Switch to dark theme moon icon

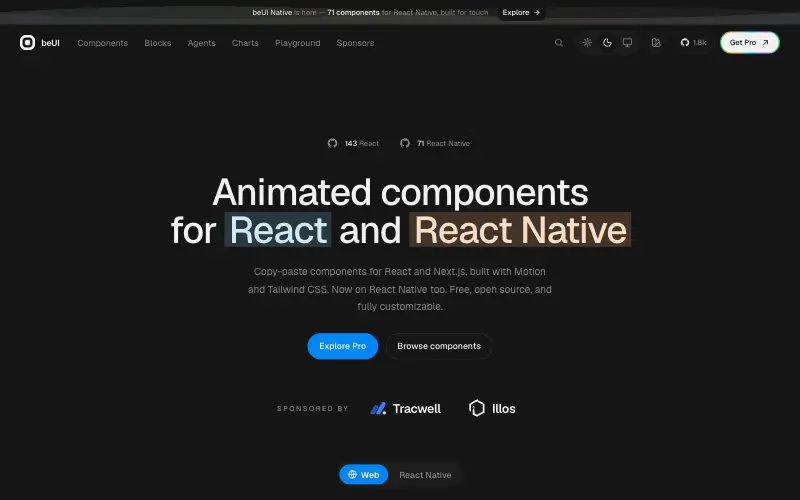point(607,43)
